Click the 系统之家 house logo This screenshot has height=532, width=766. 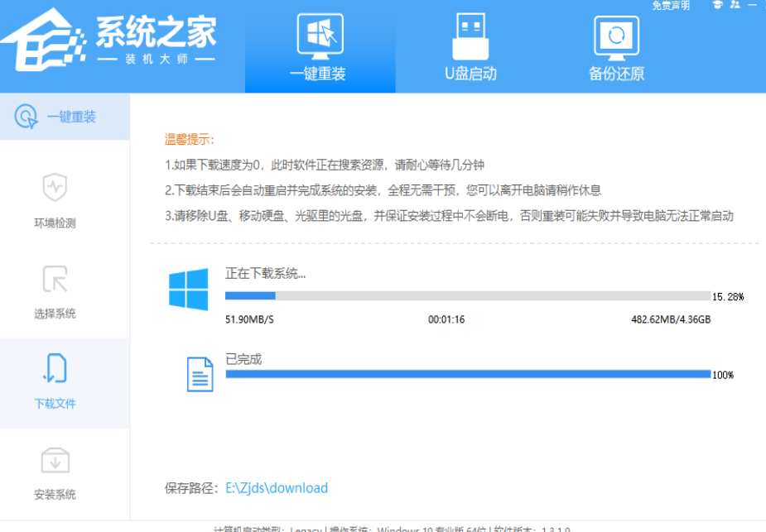(43, 40)
